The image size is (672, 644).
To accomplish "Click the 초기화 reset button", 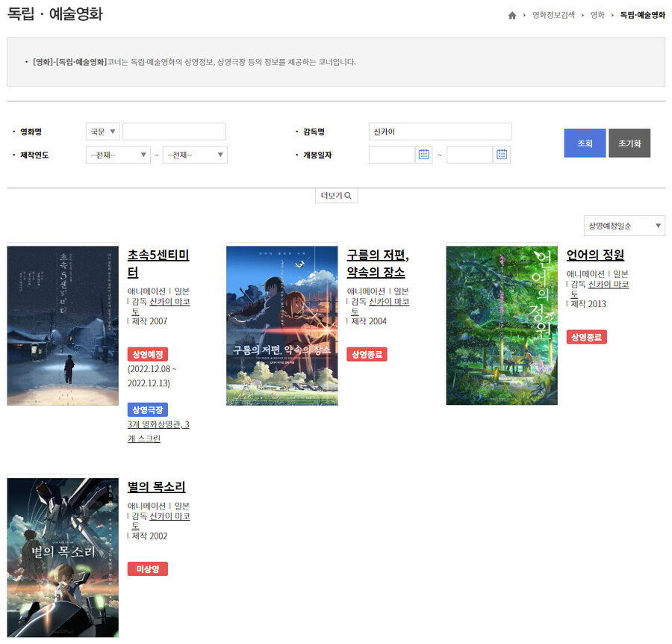I will click(x=629, y=143).
